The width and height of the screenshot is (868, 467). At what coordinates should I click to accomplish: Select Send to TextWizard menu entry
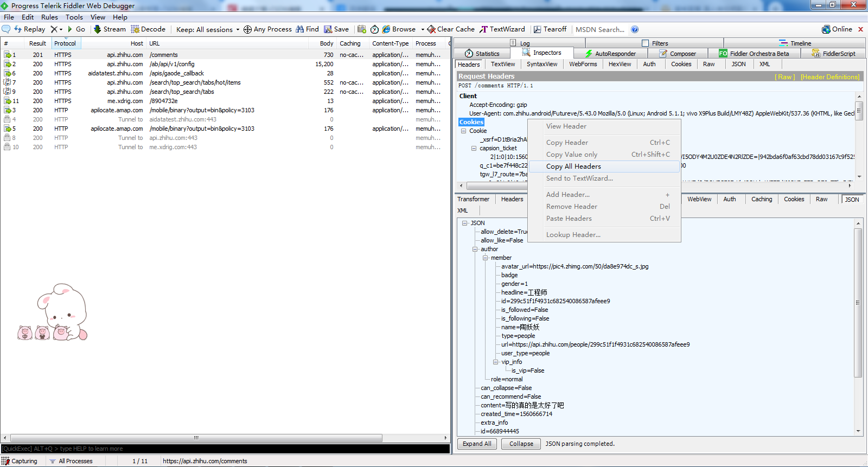pos(604,178)
